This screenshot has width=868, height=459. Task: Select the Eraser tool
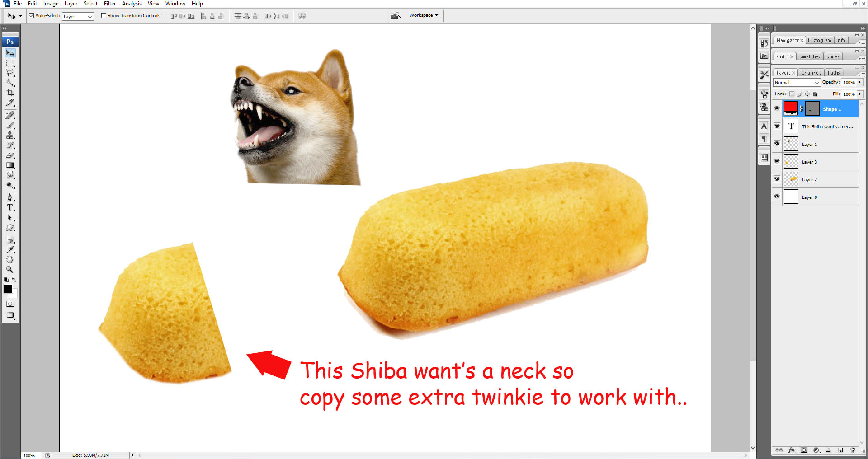[10, 155]
